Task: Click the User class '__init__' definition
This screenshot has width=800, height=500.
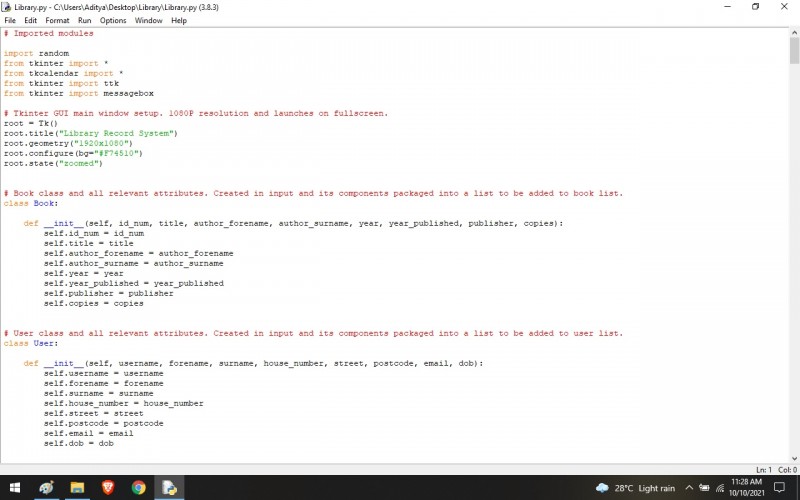Action: coord(253,363)
